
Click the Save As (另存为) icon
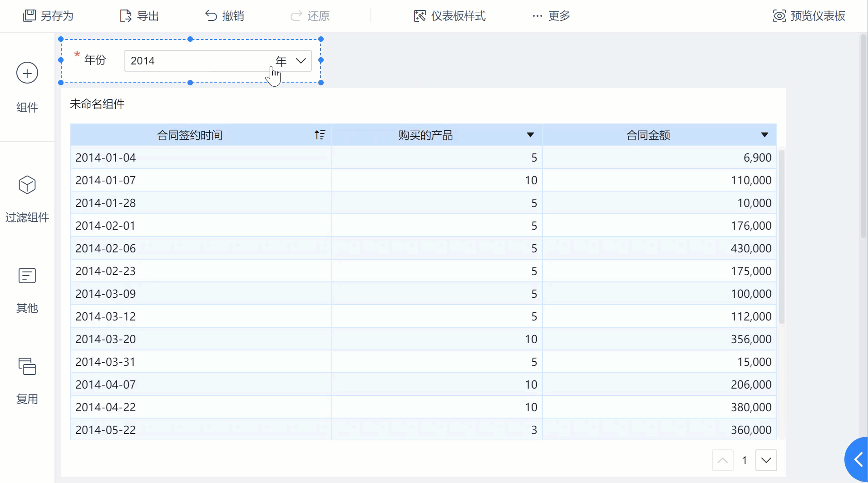pyautogui.click(x=30, y=16)
